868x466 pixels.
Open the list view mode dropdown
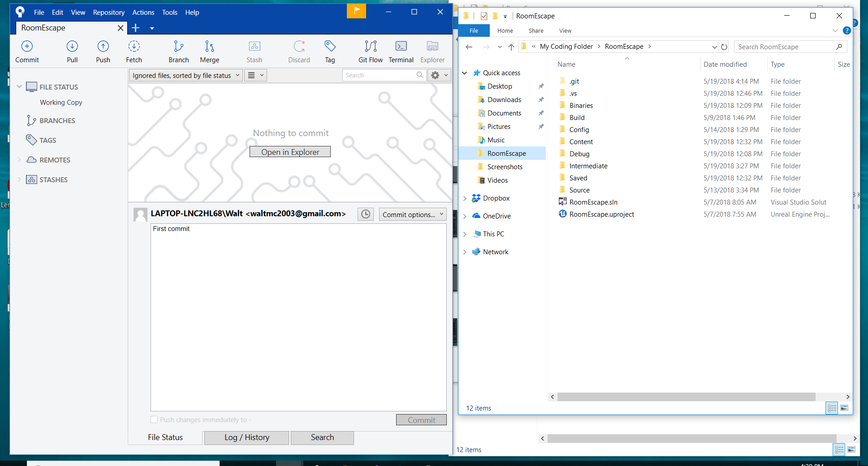point(256,75)
